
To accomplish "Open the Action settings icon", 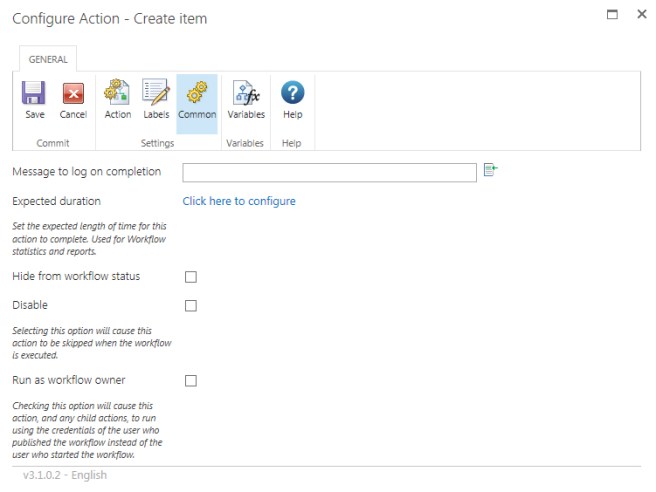I will [x=118, y=94].
